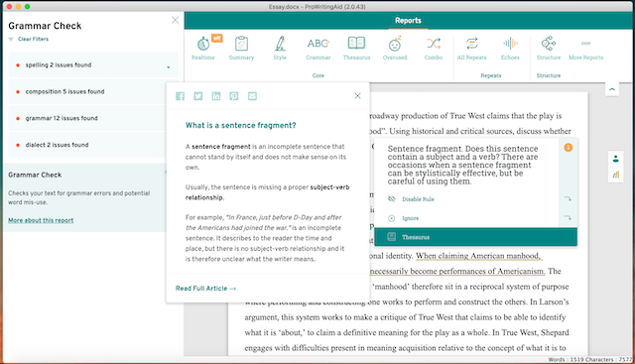Share article on Twitter
This screenshot has height=364, width=635.
[198, 96]
